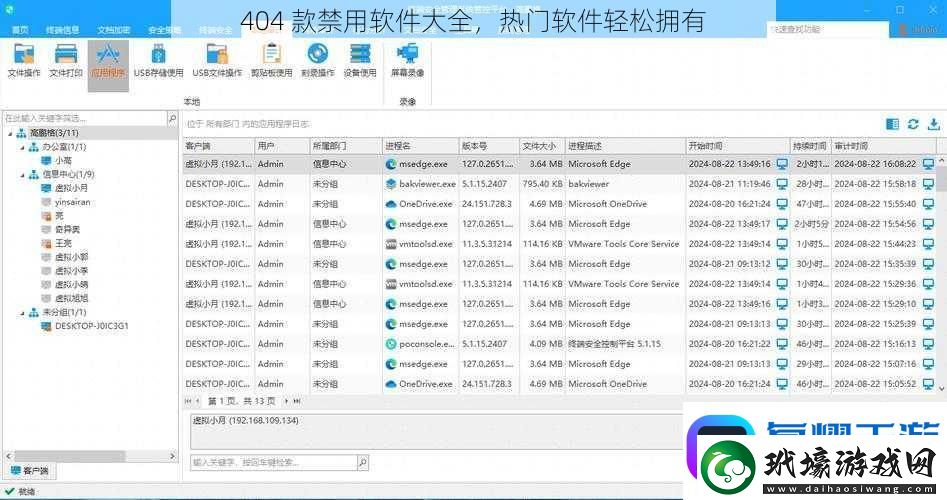947x500 pixels.
Task: Collapse the 办公室(1/1) tree group
Action: 23,147
